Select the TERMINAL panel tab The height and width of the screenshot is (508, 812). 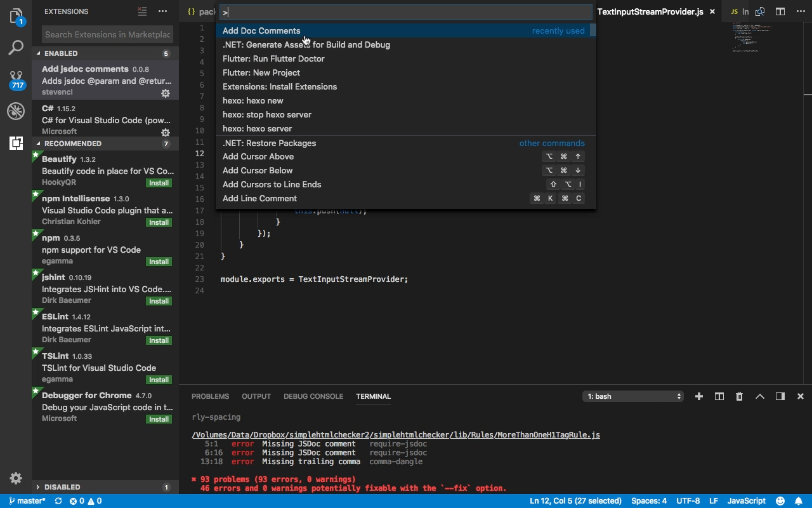373,396
